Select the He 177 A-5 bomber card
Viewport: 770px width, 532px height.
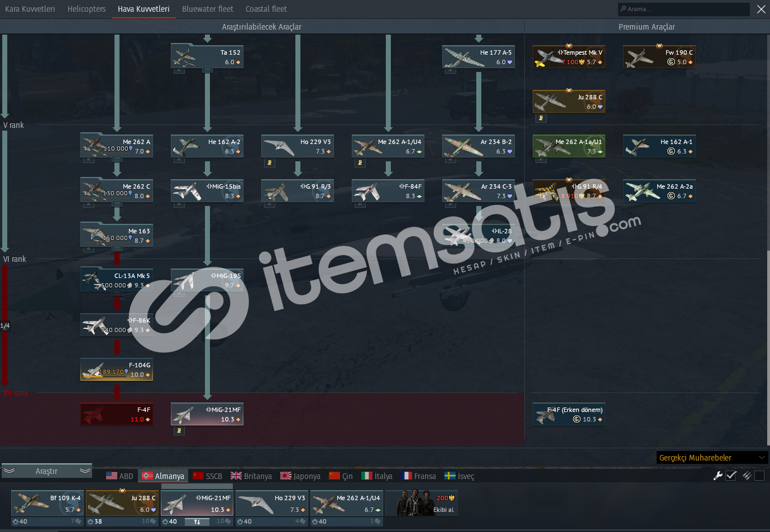[479, 57]
